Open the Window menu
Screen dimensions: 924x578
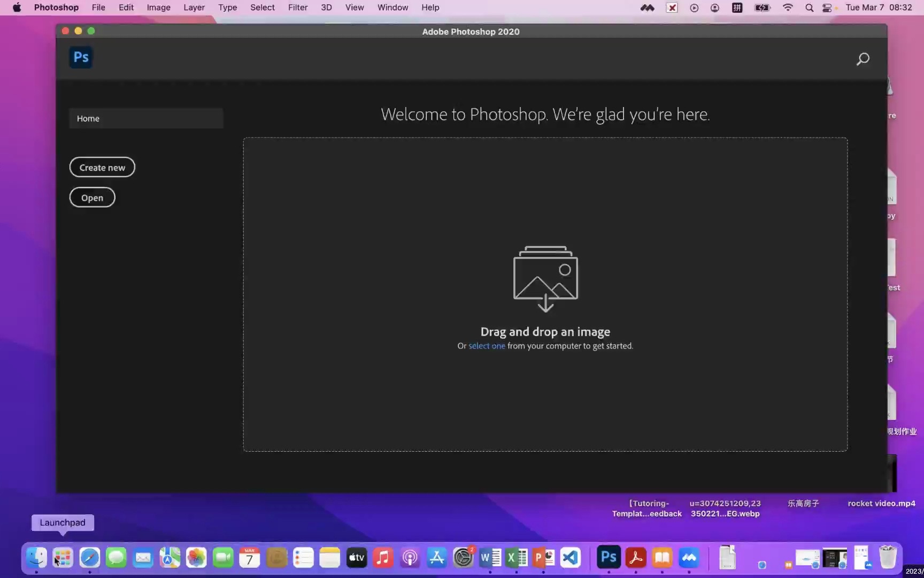[x=392, y=7]
